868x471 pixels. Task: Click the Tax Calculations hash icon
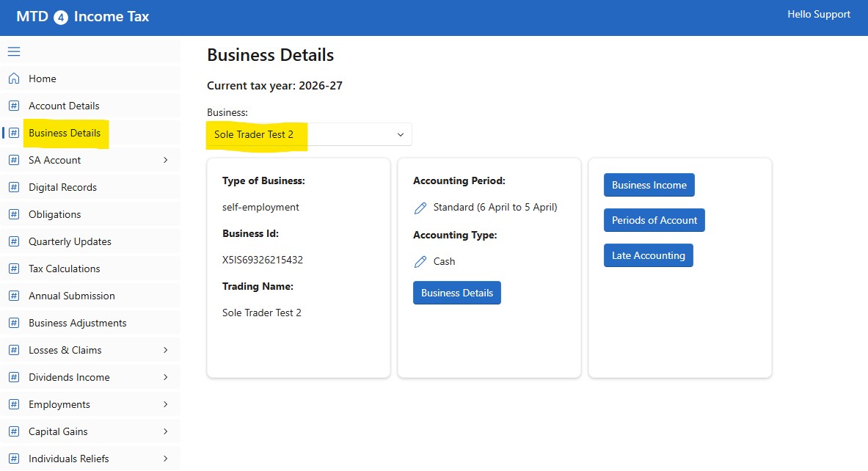click(x=14, y=269)
